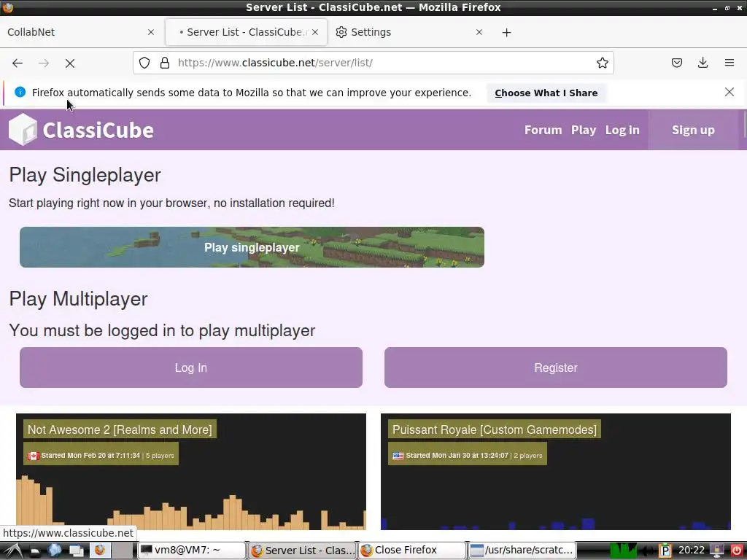Dismiss the Firefox data sharing notification bar

tap(729, 93)
